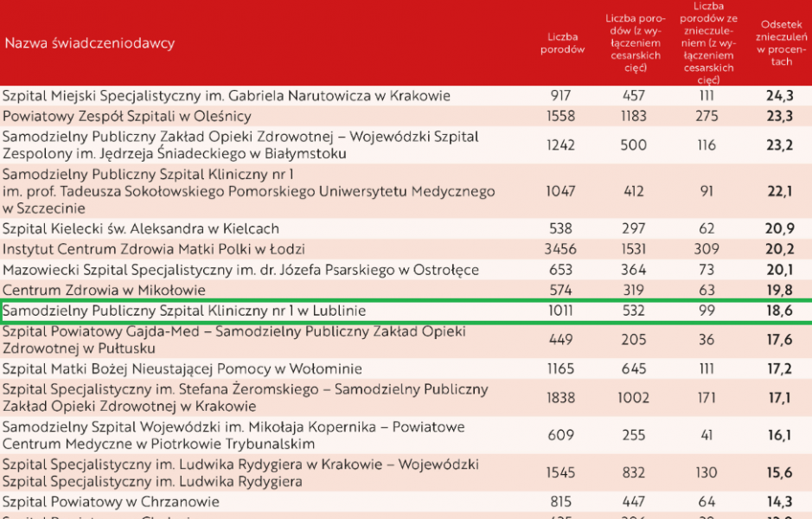This screenshot has height=519, width=812.
Task: Select Mazowiecki Szpital Specjalistyczny w Ostrołęce
Action: click(x=240, y=270)
